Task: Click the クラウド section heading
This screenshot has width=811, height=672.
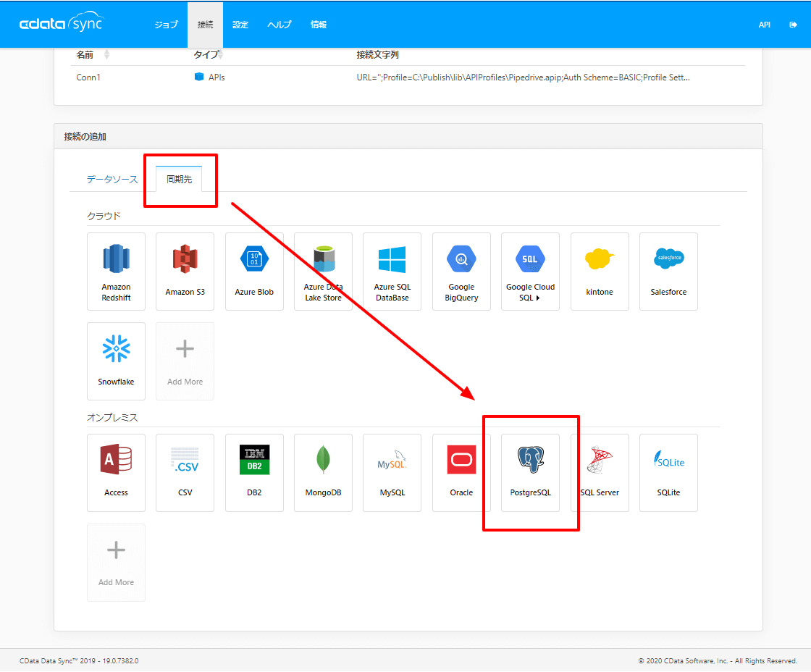Action: 104,216
